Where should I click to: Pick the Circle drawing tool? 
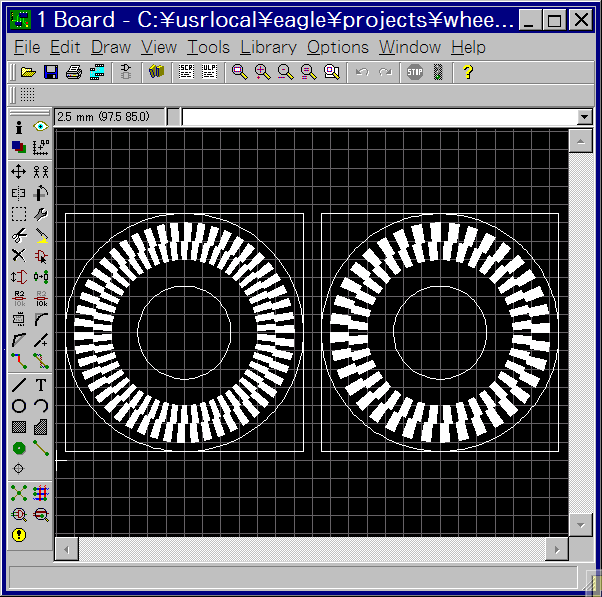[x=18, y=406]
